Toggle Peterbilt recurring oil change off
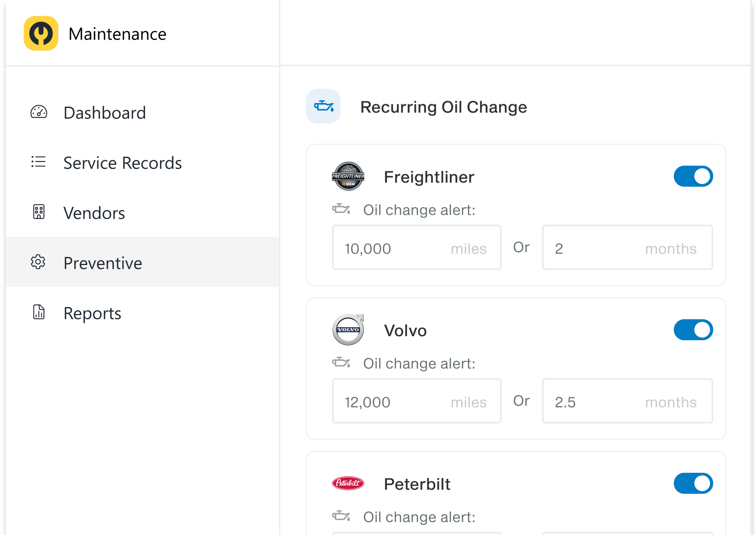 (693, 483)
